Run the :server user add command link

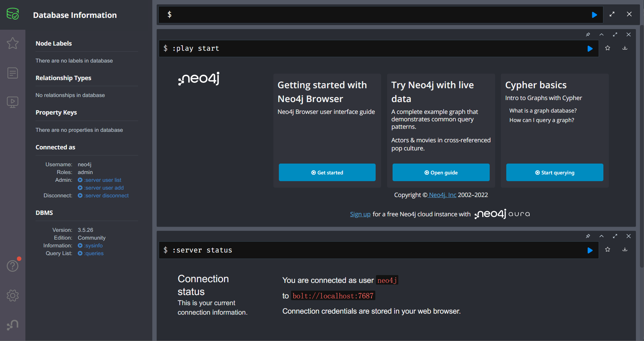point(101,188)
